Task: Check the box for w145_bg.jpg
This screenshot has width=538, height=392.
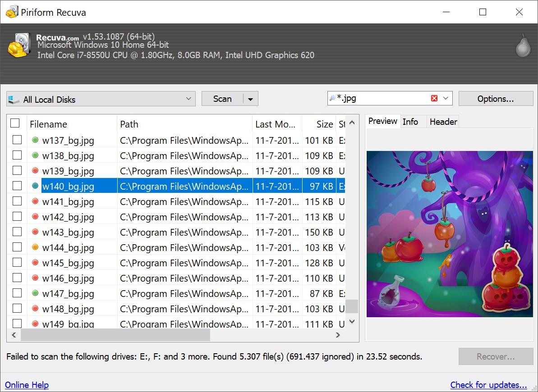Action: (x=17, y=262)
